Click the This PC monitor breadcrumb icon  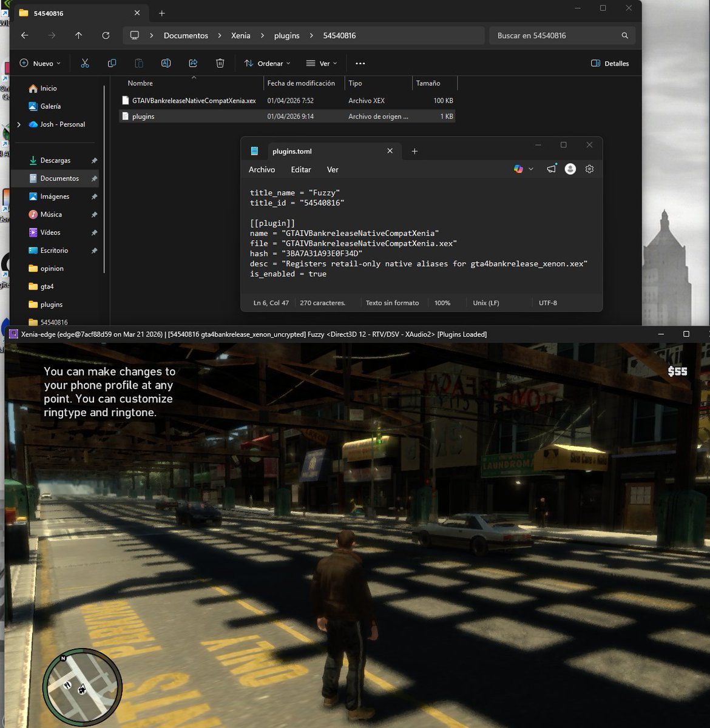coord(135,35)
